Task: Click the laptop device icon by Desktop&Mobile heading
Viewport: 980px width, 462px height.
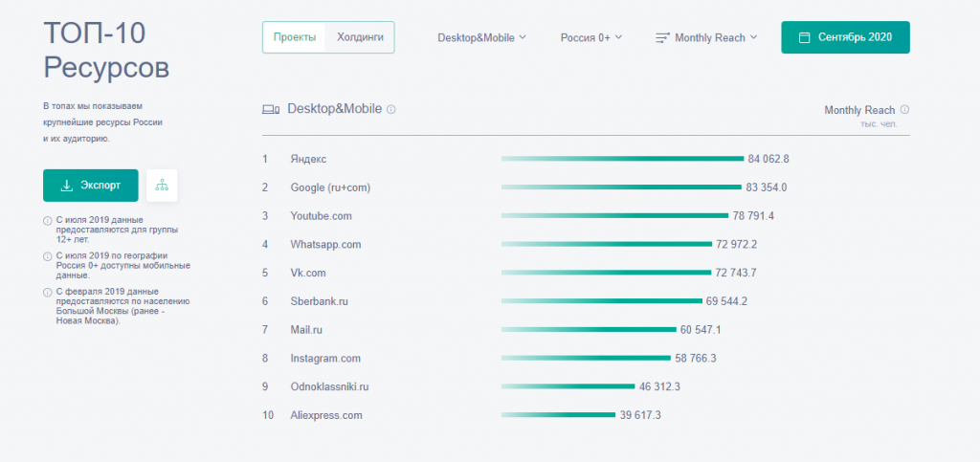Action: [271, 110]
